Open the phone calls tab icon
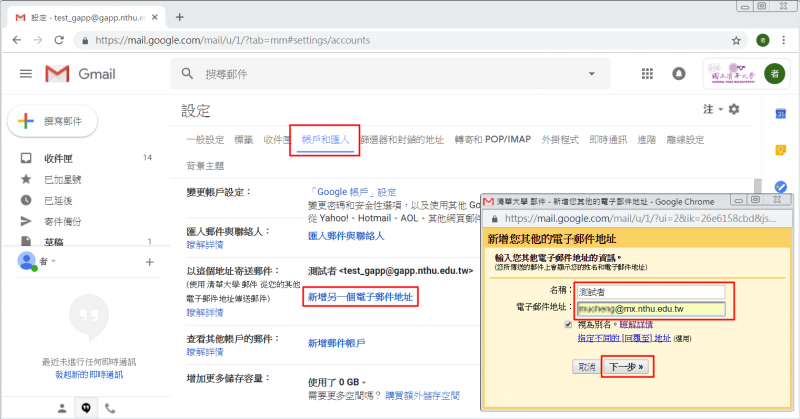The width and height of the screenshot is (800, 419). (109, 408)
